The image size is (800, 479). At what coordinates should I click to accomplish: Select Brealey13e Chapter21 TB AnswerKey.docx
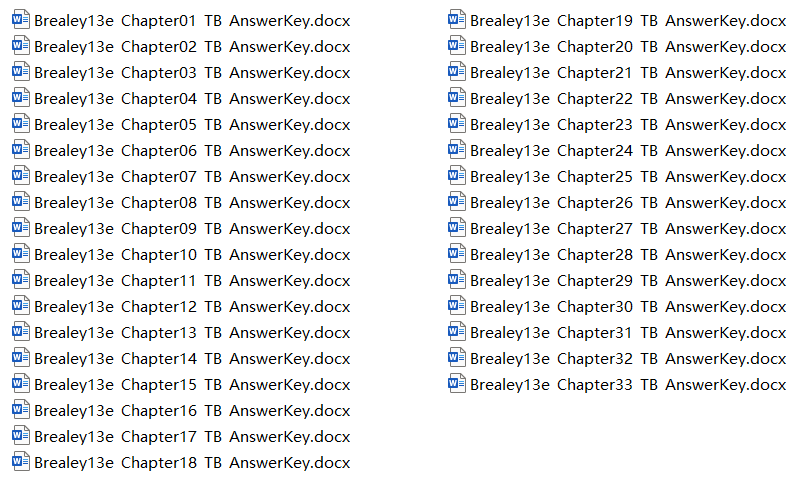click(628, 73)
